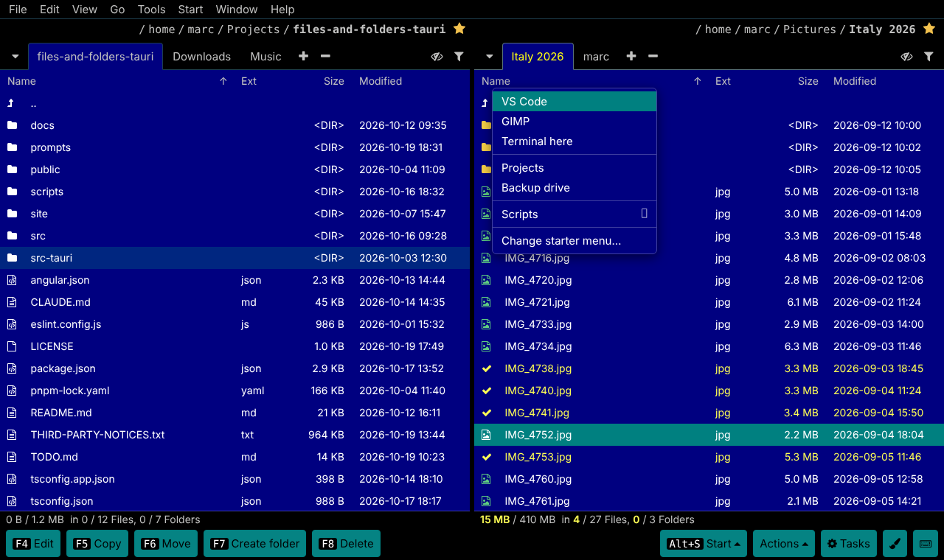Image resolution: width=944 pixels, height=560 pixels.
Task: Select the README.md file row
Action: coord(235,413)
